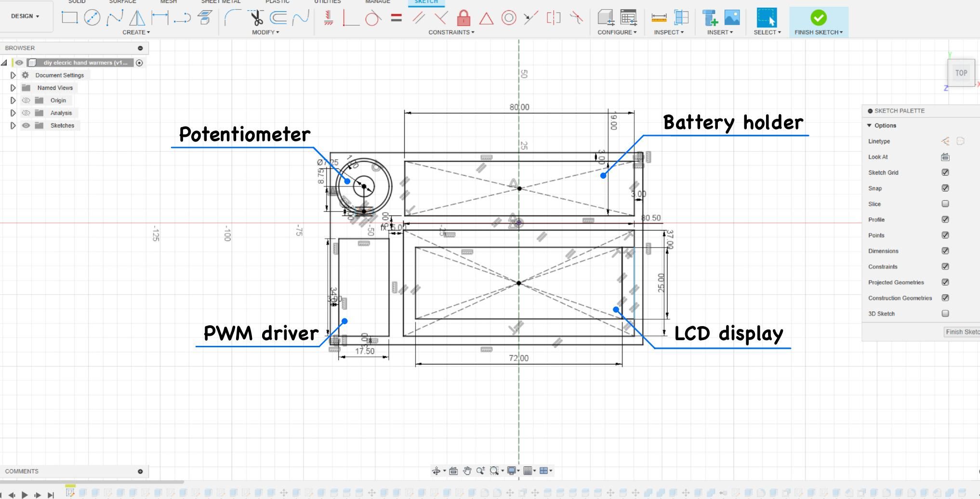Toggle the Dimensions checkbox
Screen dimensions: 980x499
945,250
